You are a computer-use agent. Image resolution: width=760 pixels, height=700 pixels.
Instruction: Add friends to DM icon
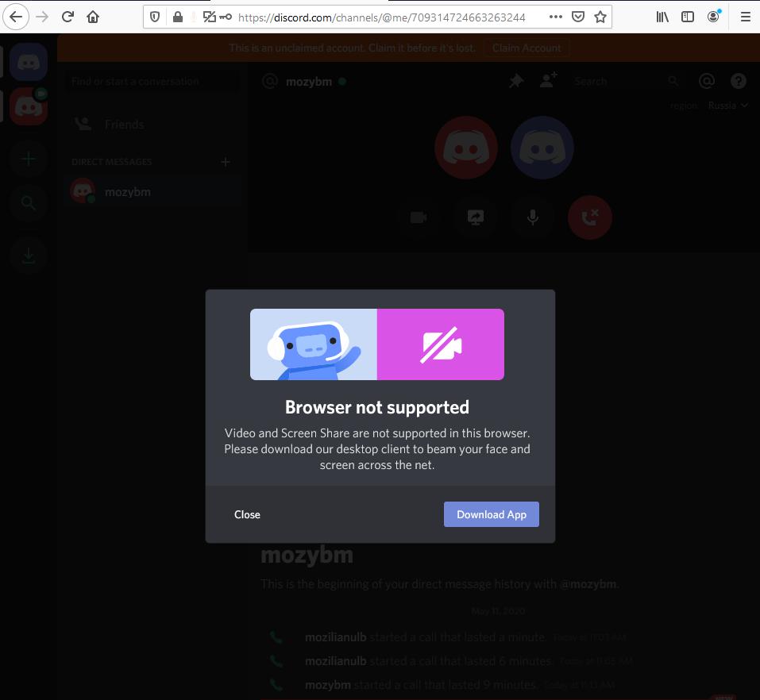(x=549, y=80)
